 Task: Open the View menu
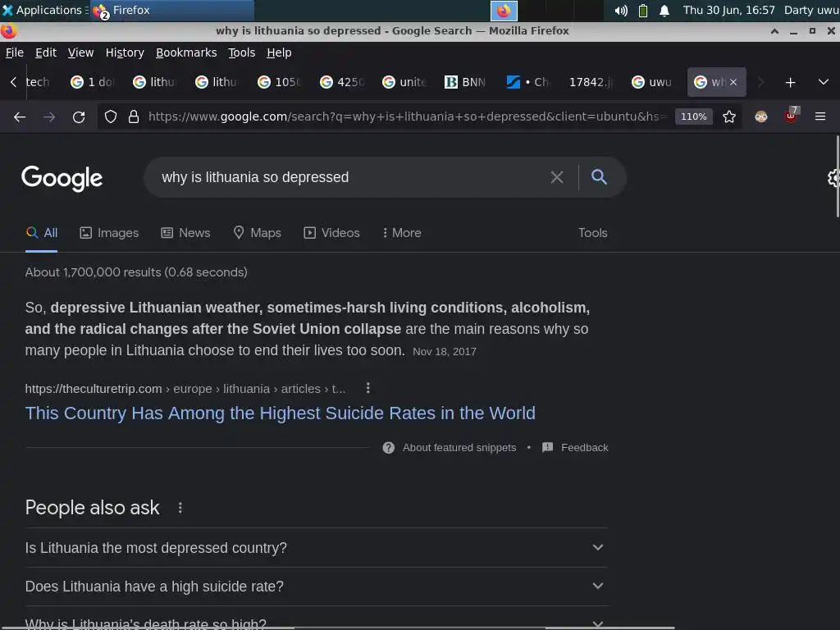80,52
